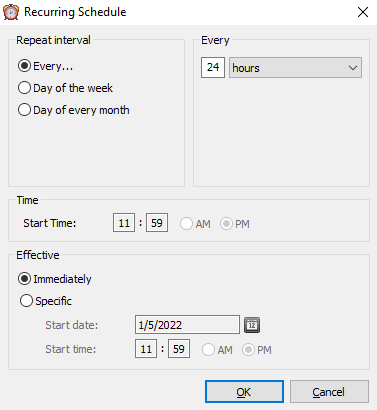Screen dimensions: 377x410
Task: Choose the Specific effective date option
Action: (46, 301)
